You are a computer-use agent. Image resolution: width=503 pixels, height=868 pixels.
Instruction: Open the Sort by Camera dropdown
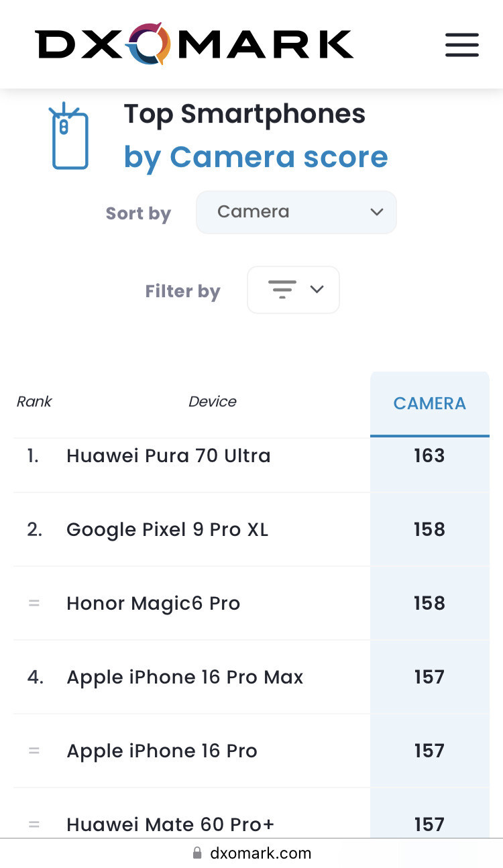[x=296, y=212]
